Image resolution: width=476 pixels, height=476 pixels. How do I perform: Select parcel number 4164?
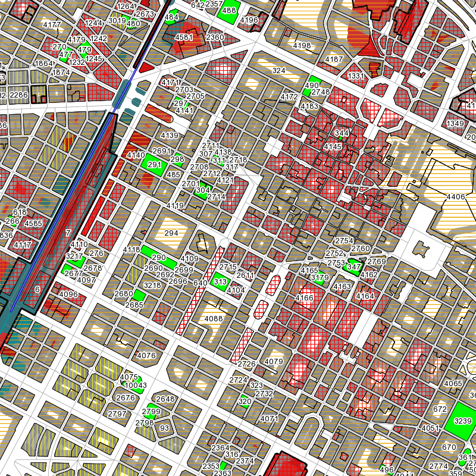pyautogui.click(x=365, y=296)
